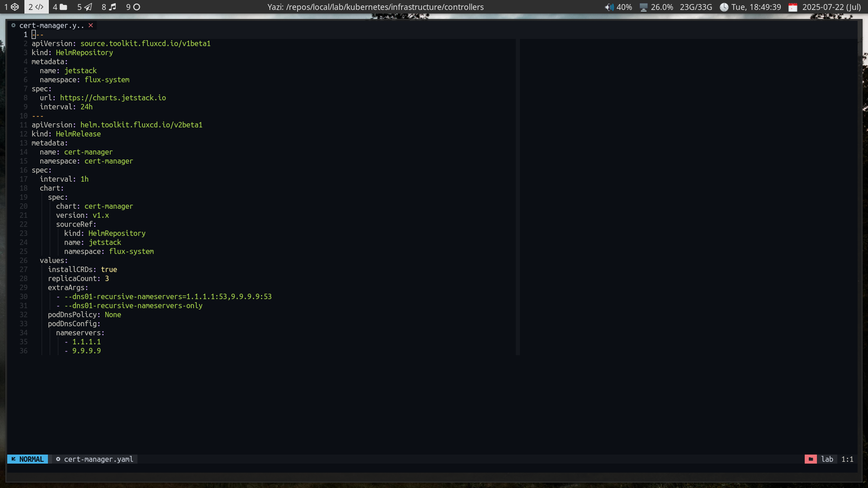Click the volume speaker icon
Screen dimensions: 868x488
click(x=609, y=7)
